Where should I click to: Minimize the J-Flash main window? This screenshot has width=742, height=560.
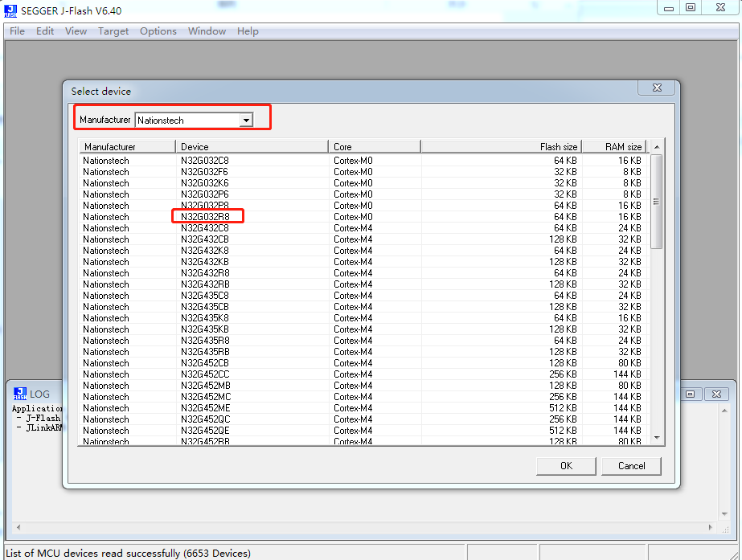[x=669, y=8]
